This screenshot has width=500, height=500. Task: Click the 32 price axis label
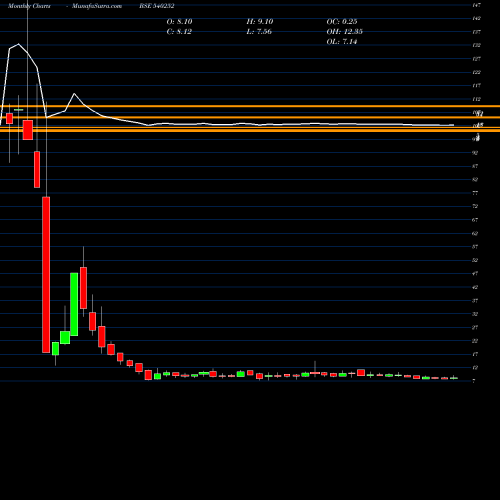click(x=475, y=314)
